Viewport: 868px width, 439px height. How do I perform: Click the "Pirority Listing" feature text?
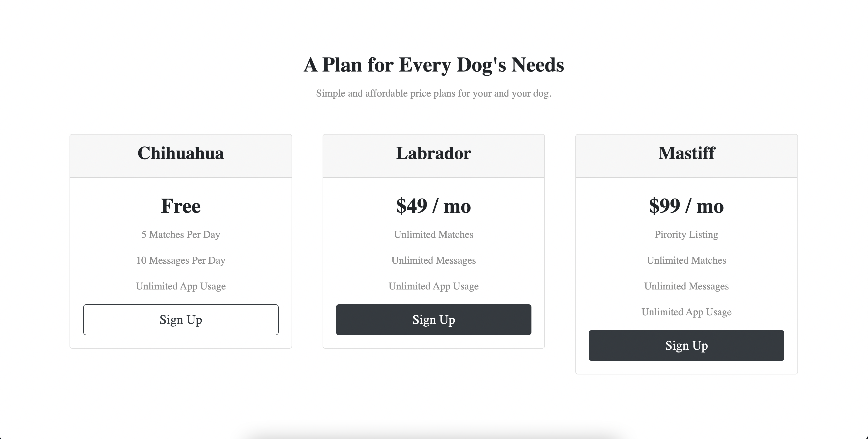(686, 234)
